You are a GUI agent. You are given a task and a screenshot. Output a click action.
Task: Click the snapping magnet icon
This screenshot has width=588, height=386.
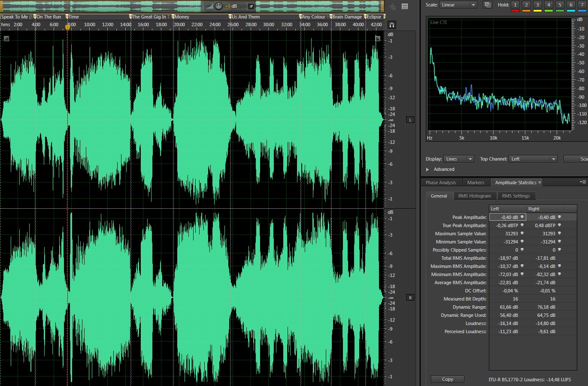[391, 25]
